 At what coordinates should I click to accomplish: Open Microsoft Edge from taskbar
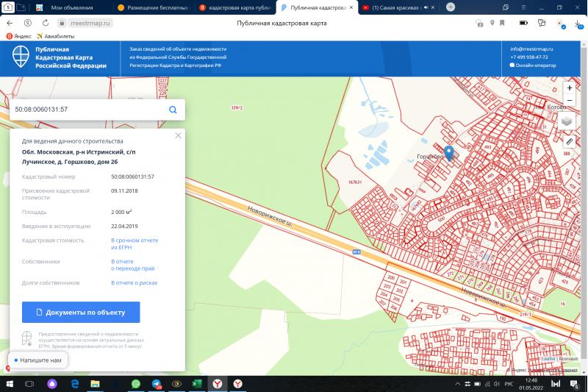coord(75,384)
